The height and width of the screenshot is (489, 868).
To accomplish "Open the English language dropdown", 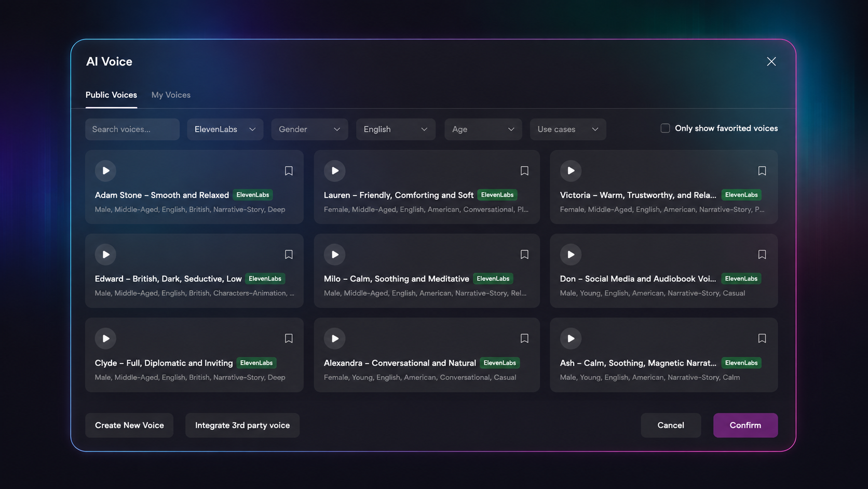I will (396, 129).
